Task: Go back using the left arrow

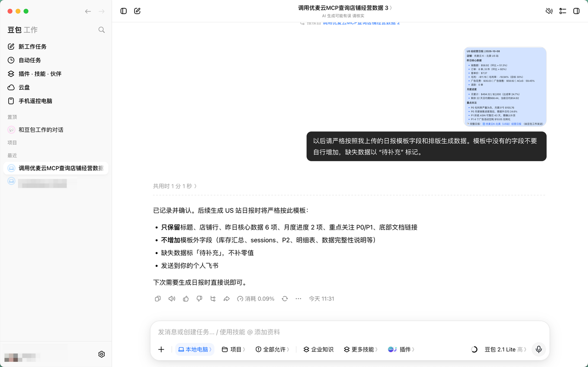Action: pos(88,11)
